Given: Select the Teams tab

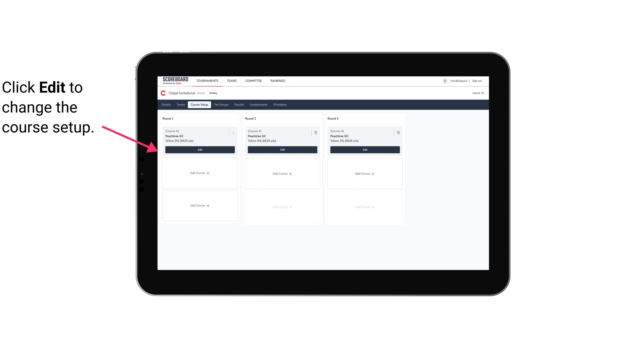Looking at the screenshot, I should coord(180,104).
